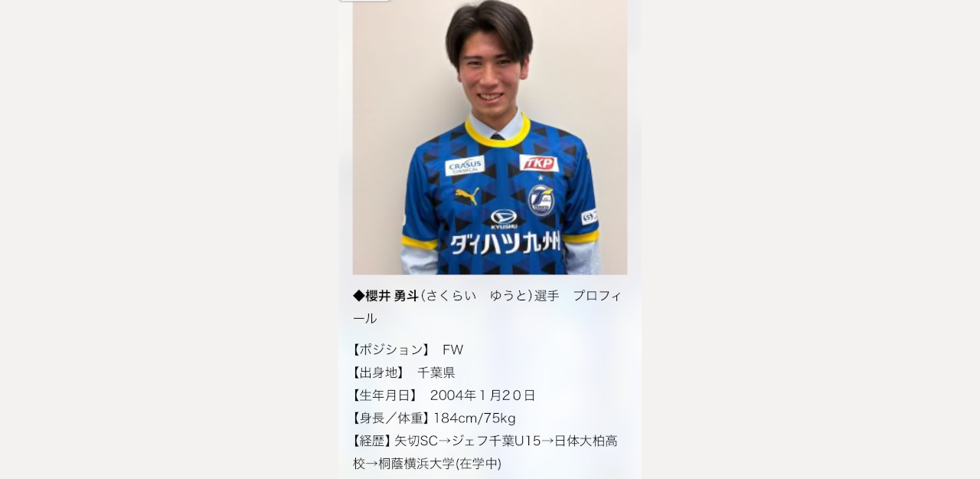Screen dimensions: 980x479
Task: Click the bold name 櫻井 勇斗
Action: click(392, 296)
